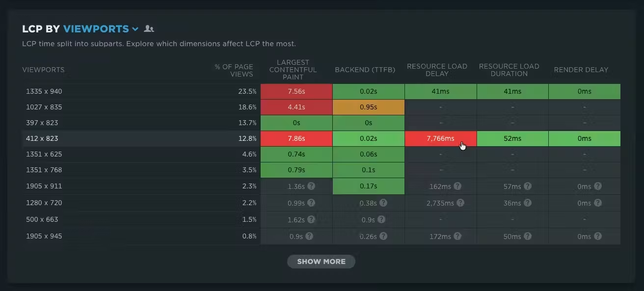The height and width of the screenshot is (291, 644).
Task: Select the 1335 x 940 viewport row
Action: coord(321,91)
